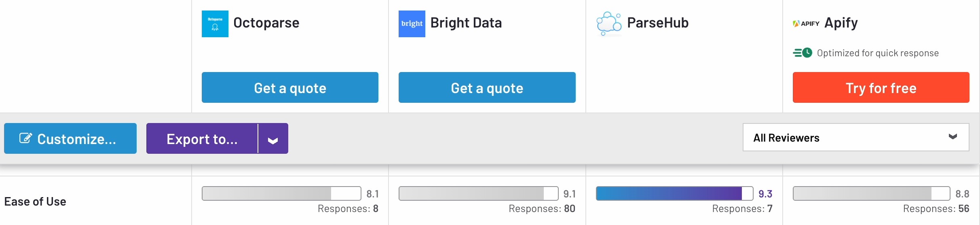The width and height of the screenshot is (980, 225).
Task: Click the Ease of Use row label
Action: tap(35, 202)
